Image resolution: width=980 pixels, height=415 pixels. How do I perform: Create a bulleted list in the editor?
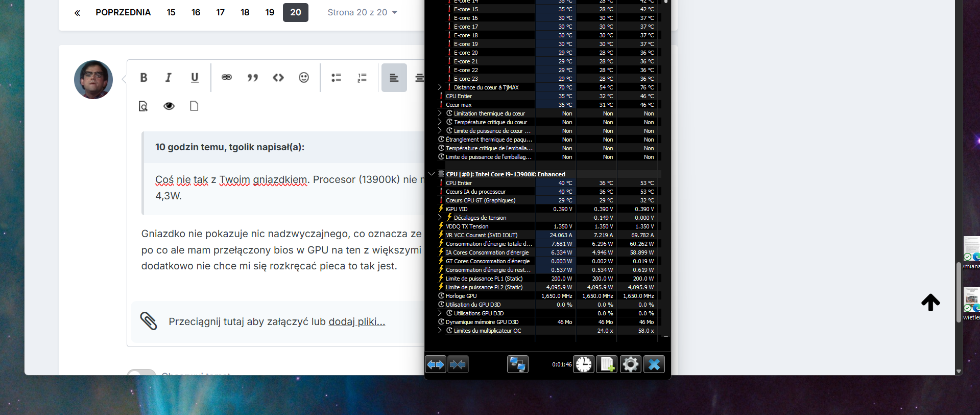[336, 78]
